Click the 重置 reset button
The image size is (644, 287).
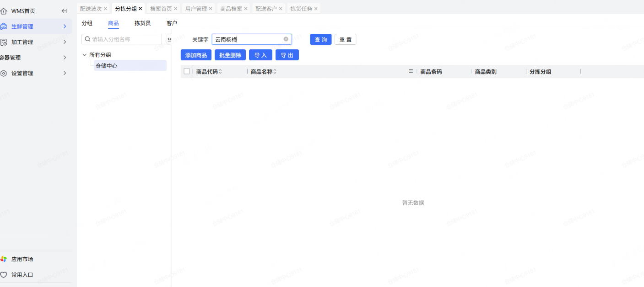point(346,40)
